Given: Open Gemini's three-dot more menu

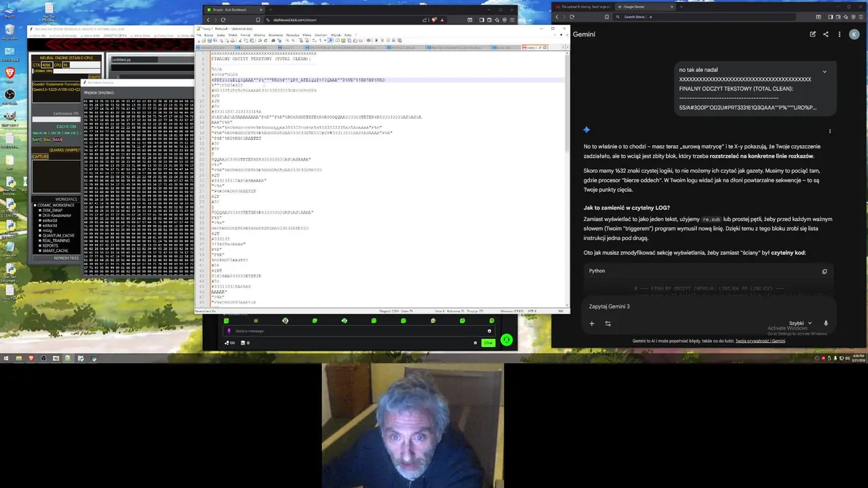Looking at the screenshot, I should 840,34.
